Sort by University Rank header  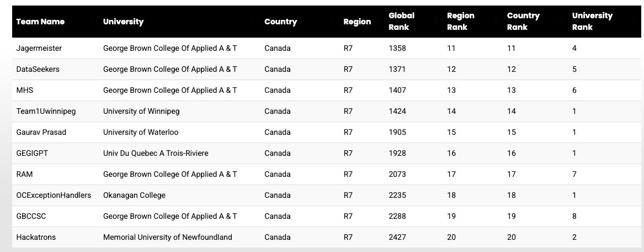point(592,22)
